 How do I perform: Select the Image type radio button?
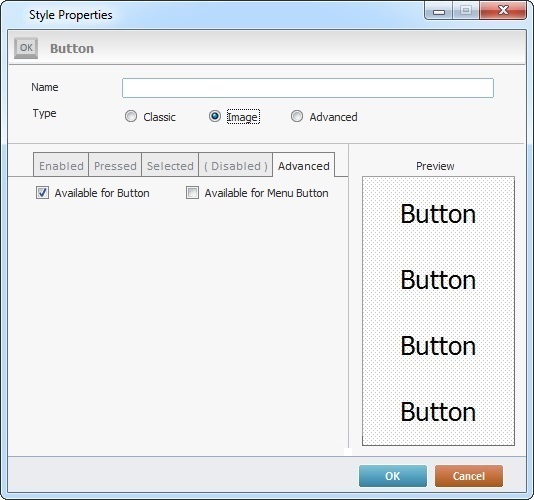[x=215, y=116]
